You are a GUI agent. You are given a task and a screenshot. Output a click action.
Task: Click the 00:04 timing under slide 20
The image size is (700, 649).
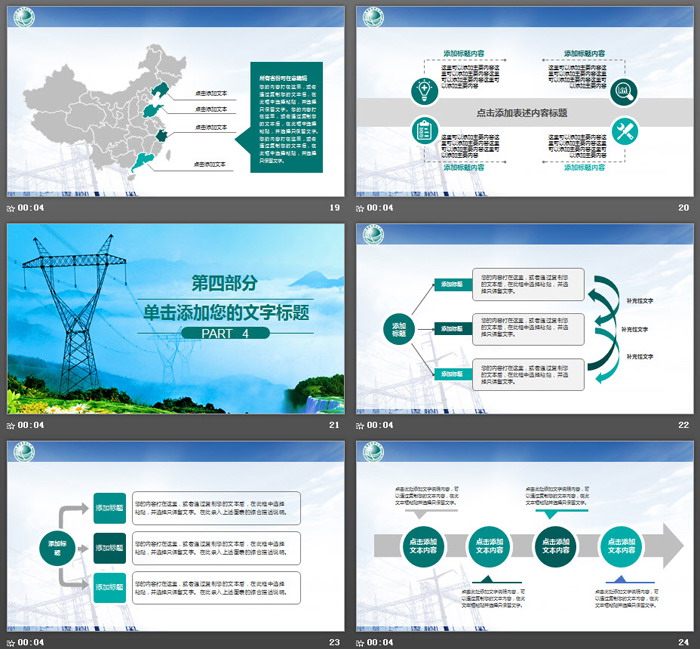click(382, 208)
